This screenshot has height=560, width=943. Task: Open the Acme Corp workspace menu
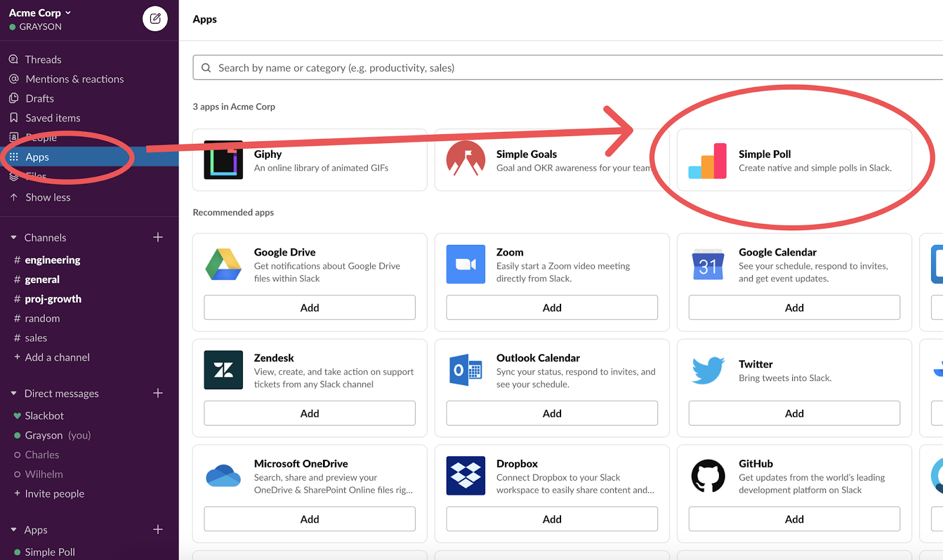tap(39, 13)
